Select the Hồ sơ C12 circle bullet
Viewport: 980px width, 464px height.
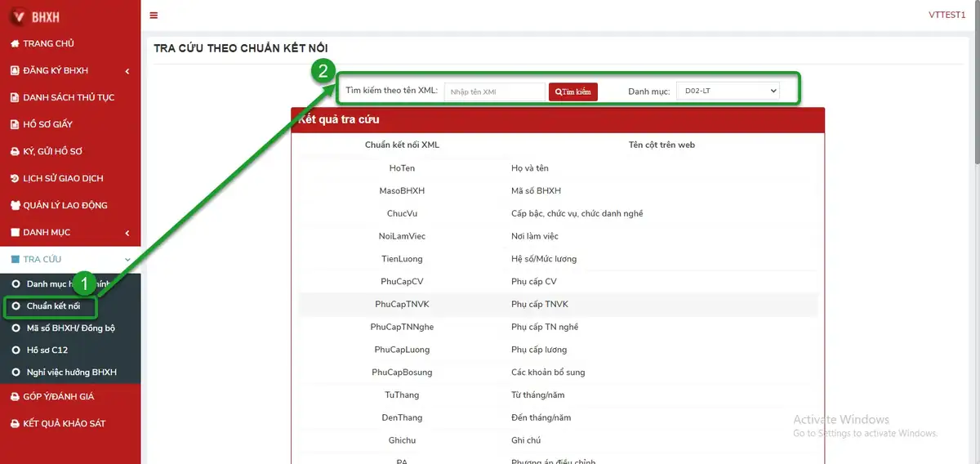16,350
